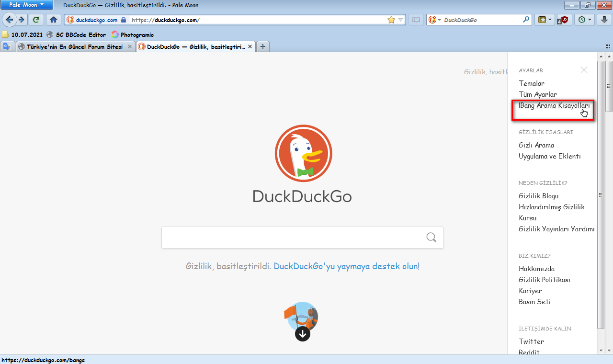Close the Türkiye'nin En Güncel Forum Sitesi tab
The image size is (613, 364).
click(130, 46)
